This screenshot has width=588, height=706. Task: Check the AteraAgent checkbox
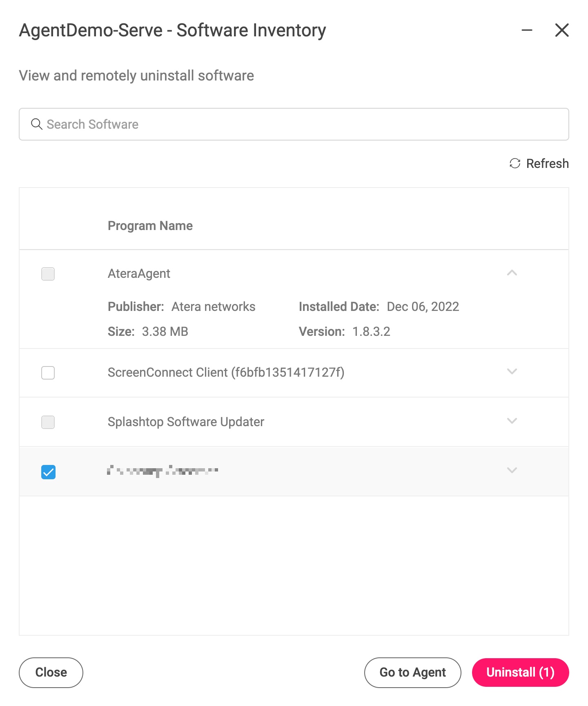click(48, 274)
